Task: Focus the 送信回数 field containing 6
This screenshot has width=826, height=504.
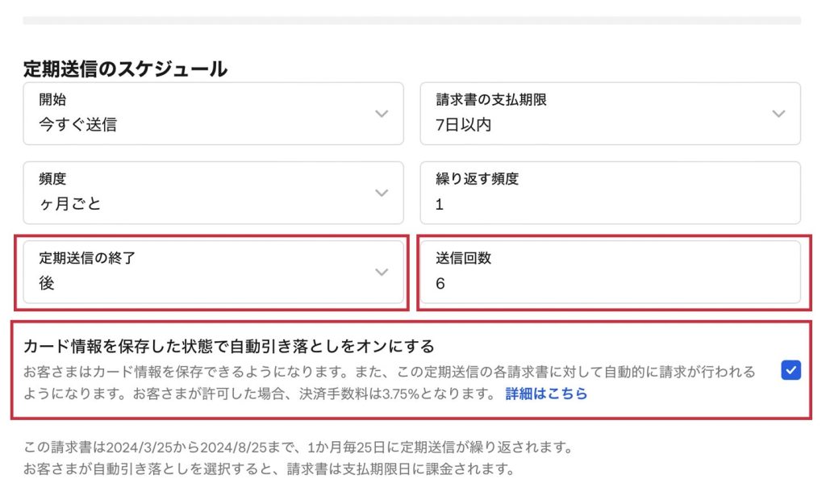Action: (x=610, y=272)
